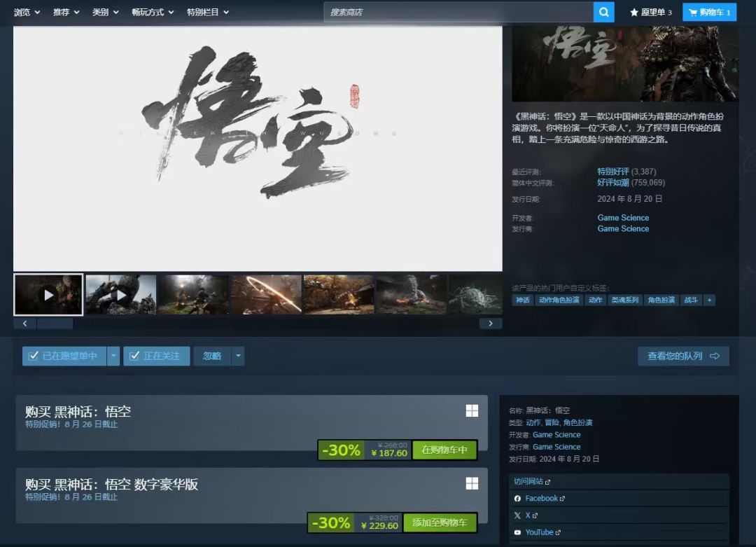Select the third screenshot thumbnail

click(x=193, y=295)
